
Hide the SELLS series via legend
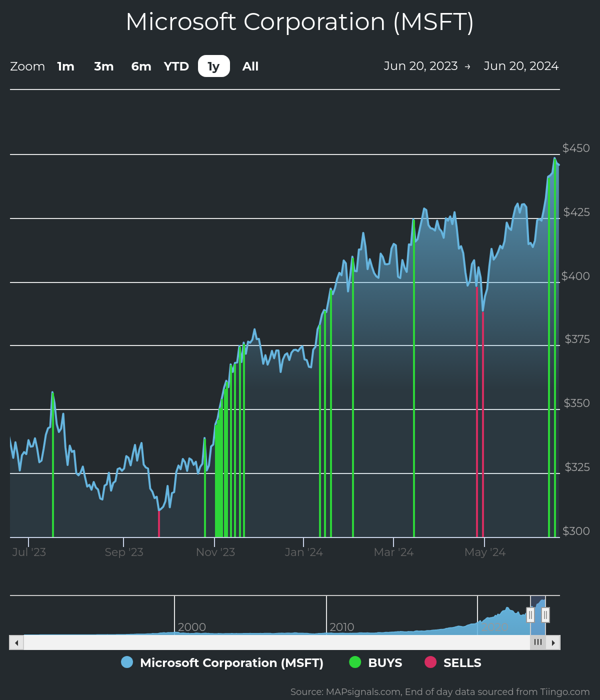[462, 662]
